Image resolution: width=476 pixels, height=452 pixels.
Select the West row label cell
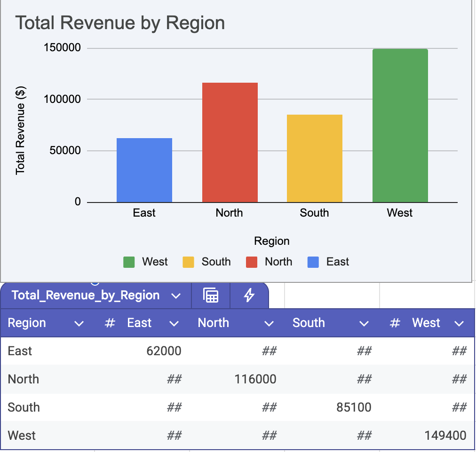point(48,436)
